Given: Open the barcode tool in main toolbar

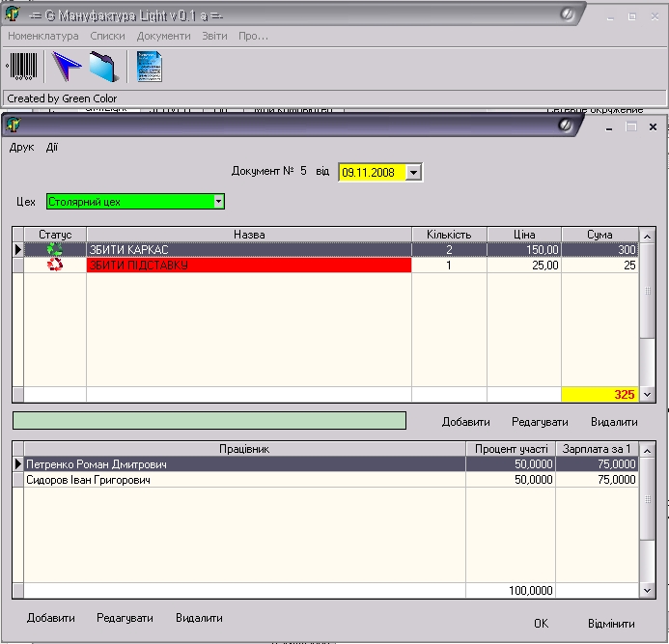Looking at the screenshot, I should [22, 67].
